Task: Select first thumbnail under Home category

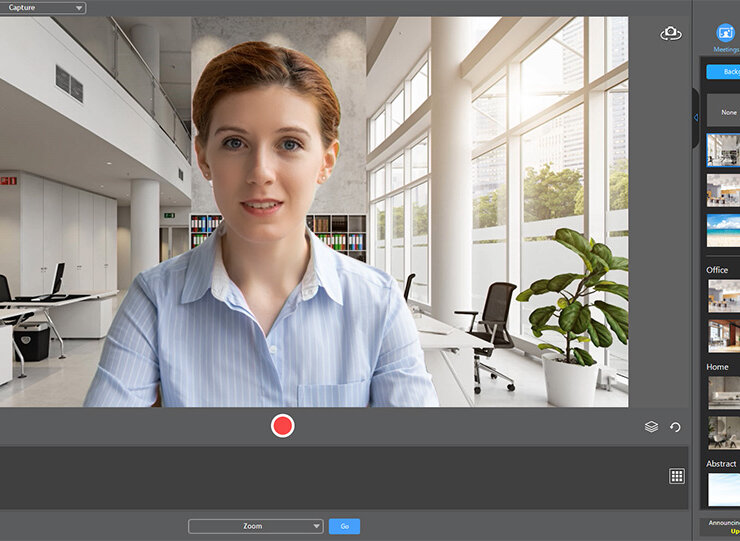Action: point(723,392)
